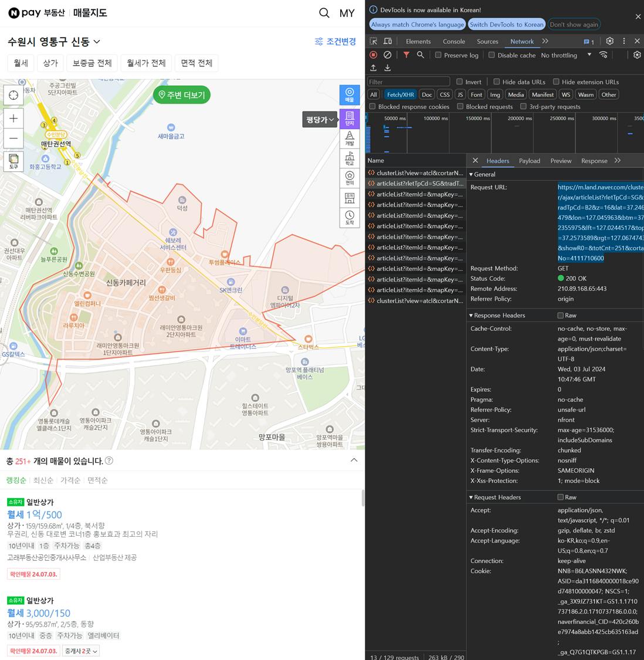
Task: Click the network Filter input field
Action: click(x=409, y=82)
